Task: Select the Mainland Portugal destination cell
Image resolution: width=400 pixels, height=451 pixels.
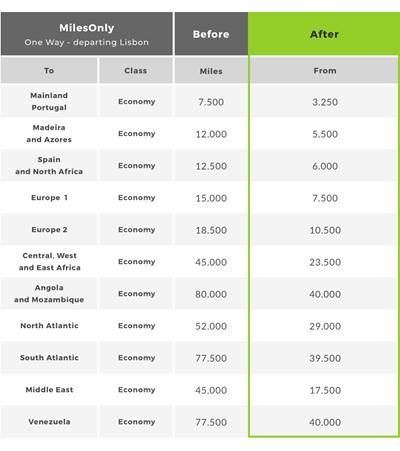Action: pos(49,101)
